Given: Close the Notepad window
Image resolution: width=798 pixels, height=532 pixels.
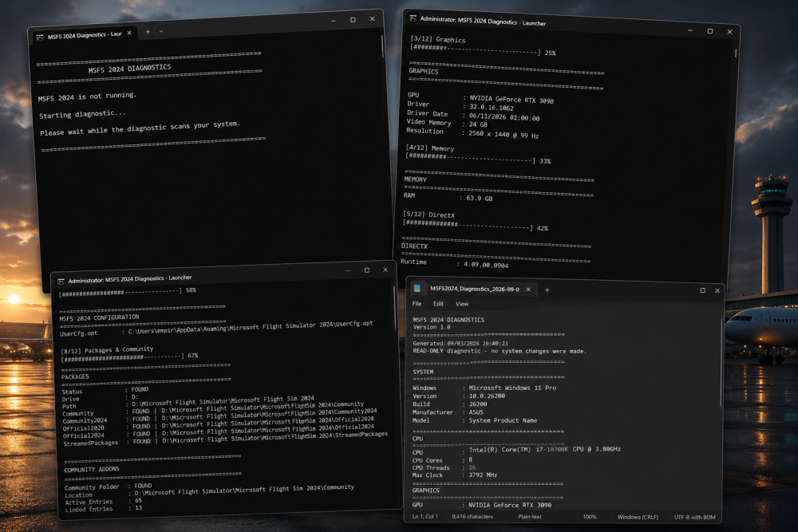Looking at the screenshot, I should point(717,290).
